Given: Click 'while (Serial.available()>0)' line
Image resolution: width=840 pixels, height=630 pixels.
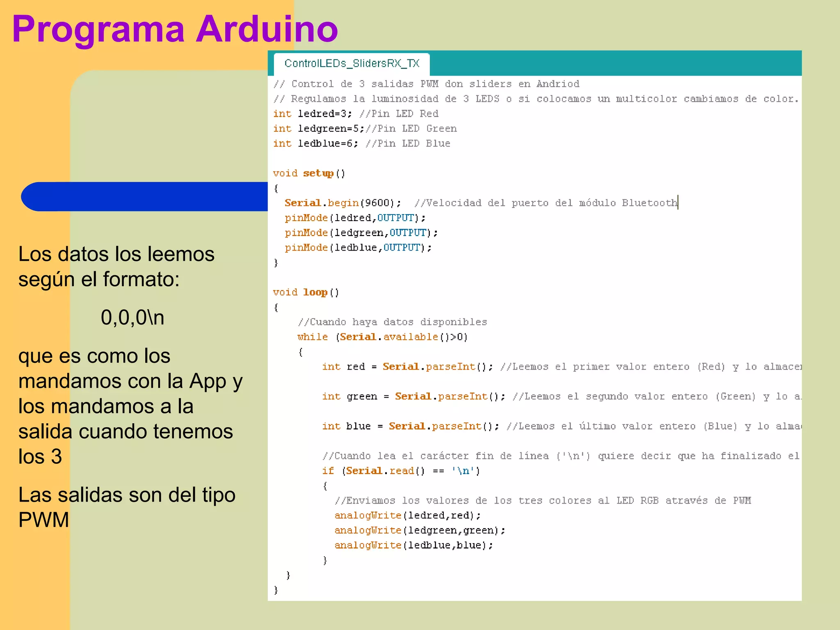Looking at the screenshot, I should pyautogui.click(x=383, y=337).
